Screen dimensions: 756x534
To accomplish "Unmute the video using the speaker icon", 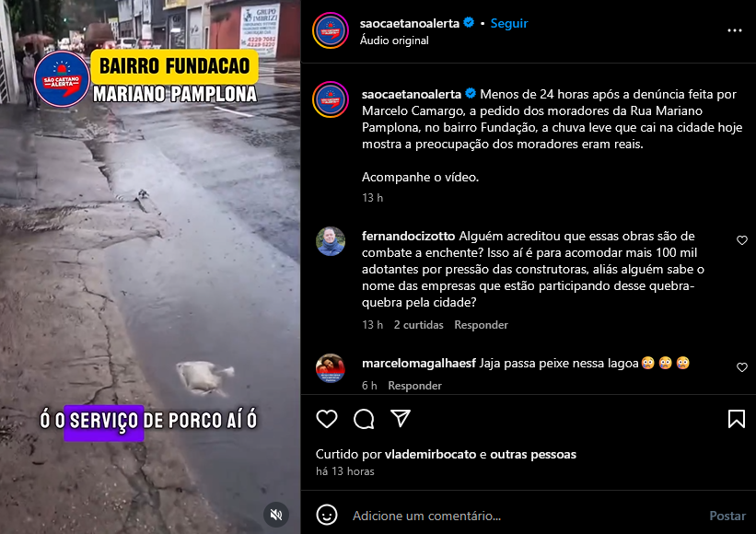I will [x=276, y=515].
